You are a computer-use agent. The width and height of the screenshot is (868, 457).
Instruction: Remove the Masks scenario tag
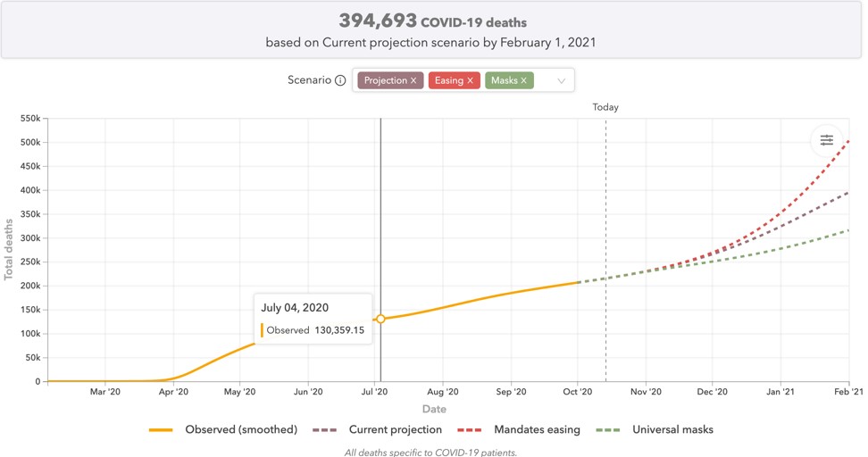click(x=524, y=80)
